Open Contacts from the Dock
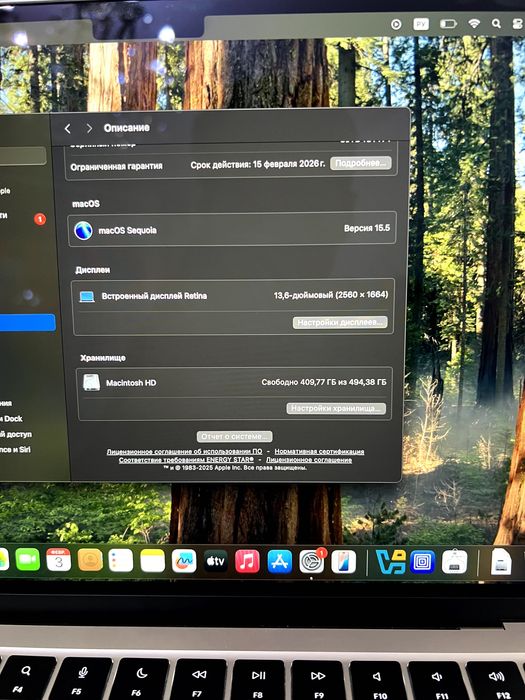The image size is (525, 700). [90, 560]
